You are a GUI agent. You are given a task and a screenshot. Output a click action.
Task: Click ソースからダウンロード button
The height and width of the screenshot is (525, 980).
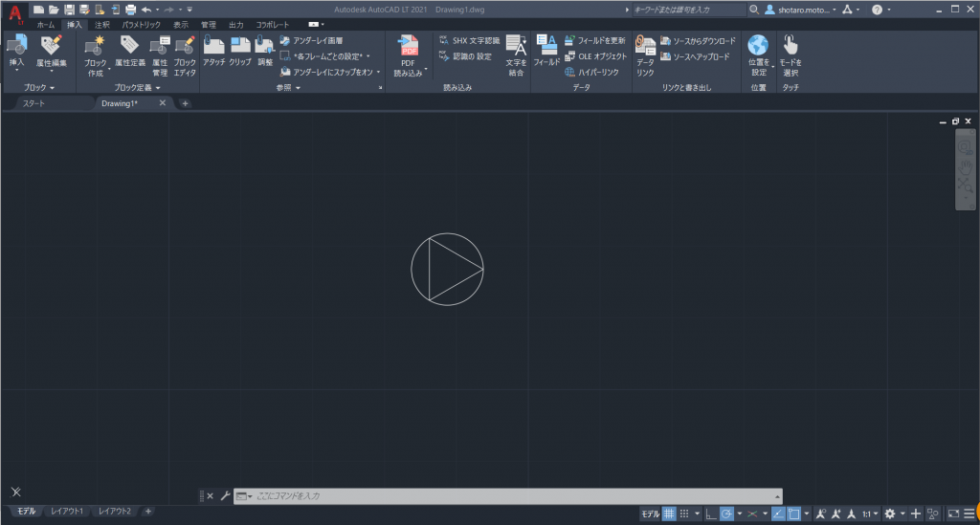point(698,40)
